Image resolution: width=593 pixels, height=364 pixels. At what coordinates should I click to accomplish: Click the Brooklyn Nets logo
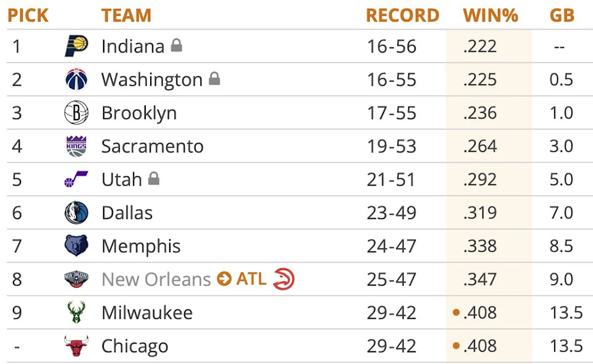(x=77, y=113)
